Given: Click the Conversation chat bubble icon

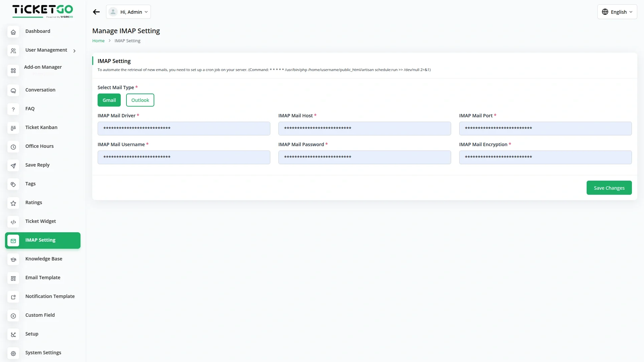Looking at the screenshot, I should [x=13, y=91].
